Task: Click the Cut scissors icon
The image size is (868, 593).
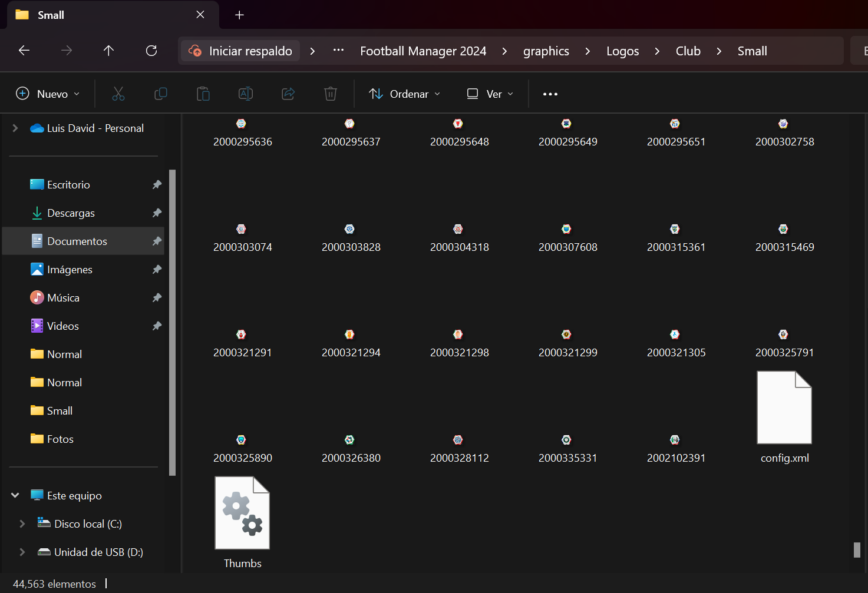Action: [x=118, y=94]
